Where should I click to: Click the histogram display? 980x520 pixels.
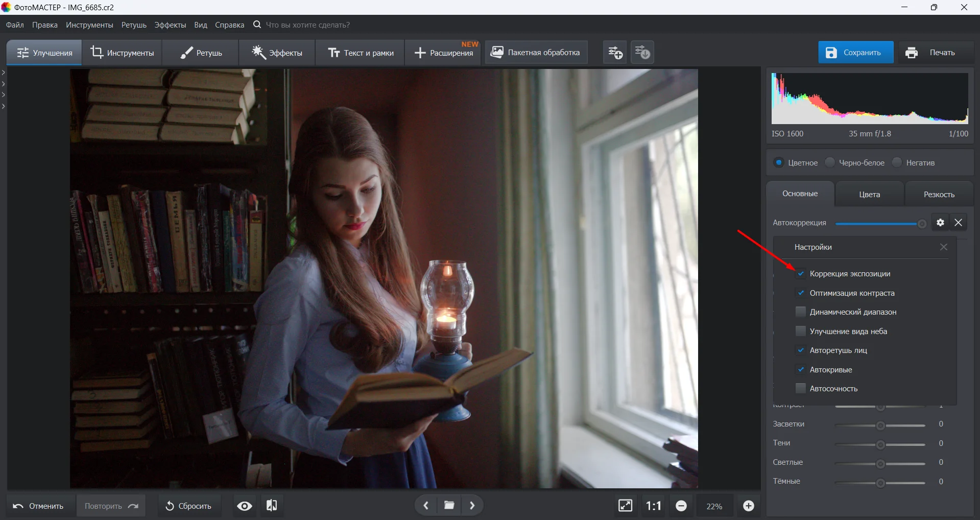(x=870, y=98)
